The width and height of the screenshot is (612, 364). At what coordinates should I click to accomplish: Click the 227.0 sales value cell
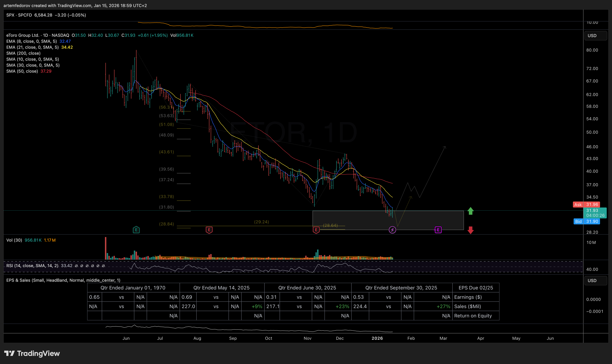tap(188, 306)
